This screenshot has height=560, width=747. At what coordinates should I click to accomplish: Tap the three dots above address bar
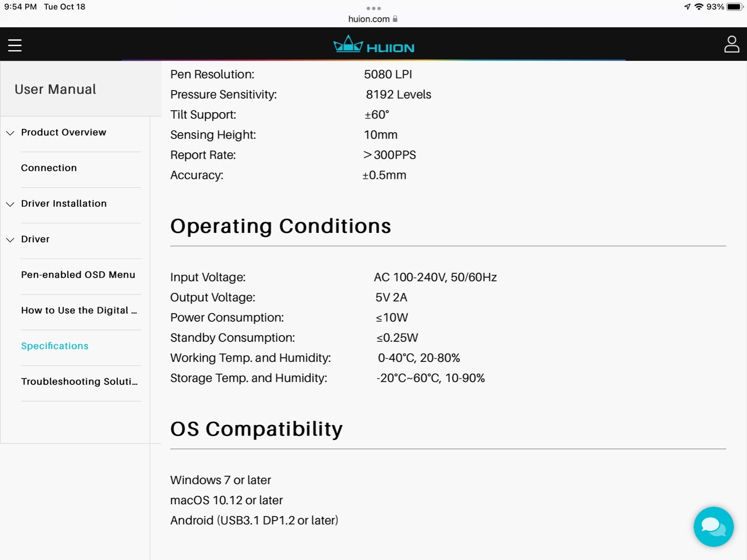click(x=373, y=8)
